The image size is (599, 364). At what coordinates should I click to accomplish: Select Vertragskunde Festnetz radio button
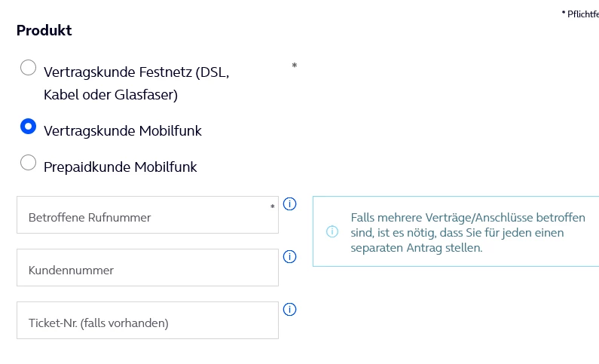point(29,68)
